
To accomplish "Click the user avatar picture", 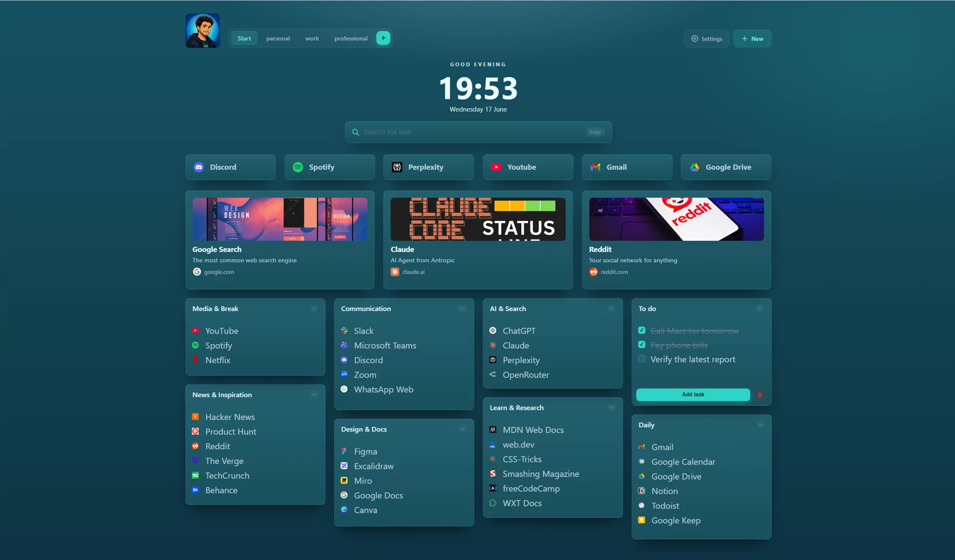I will click(203, 31).
